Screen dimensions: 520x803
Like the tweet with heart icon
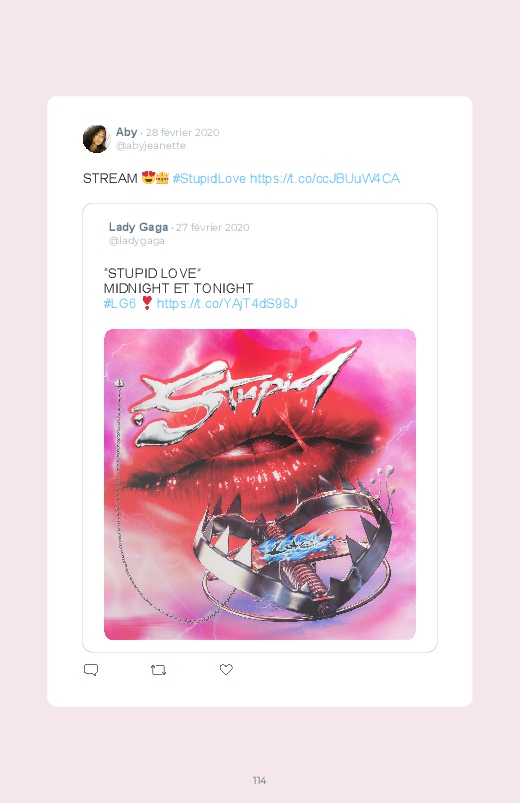point(226,669)
